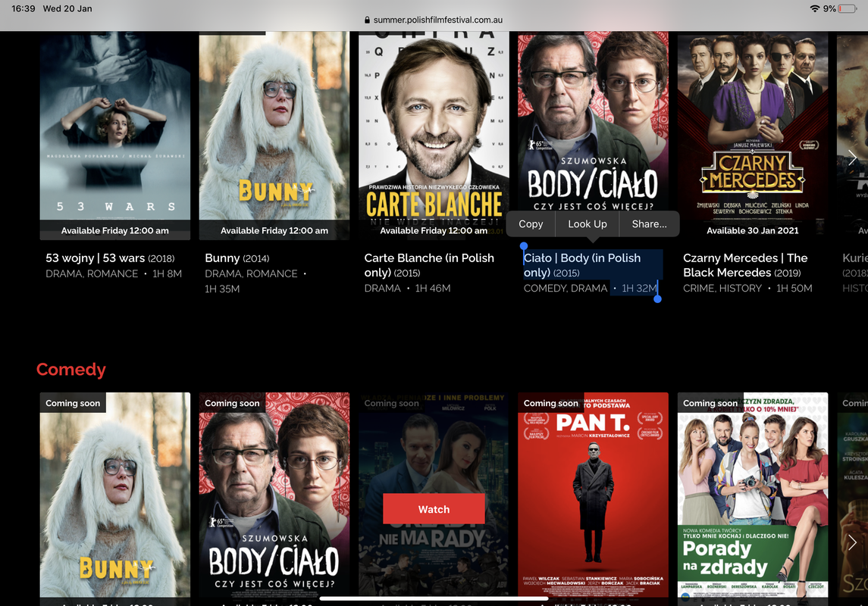This screenshot has width=868, height=606.
Task: Open the summer.polishfilmfestival.com.au address bar
Action: 434,20
